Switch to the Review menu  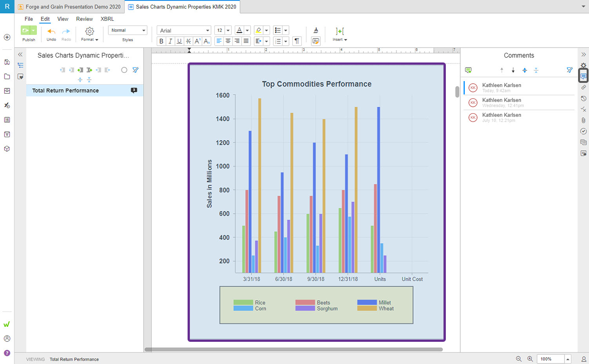click(84, 19)
